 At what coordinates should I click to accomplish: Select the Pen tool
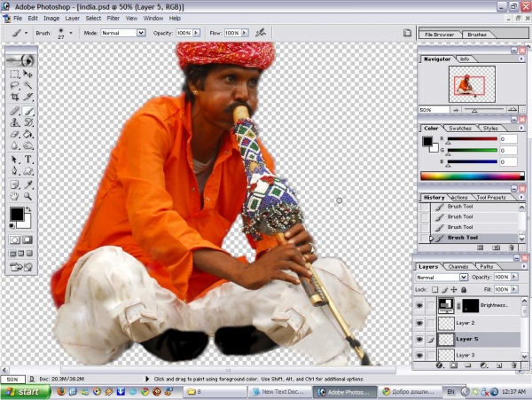tap(14, 170)
